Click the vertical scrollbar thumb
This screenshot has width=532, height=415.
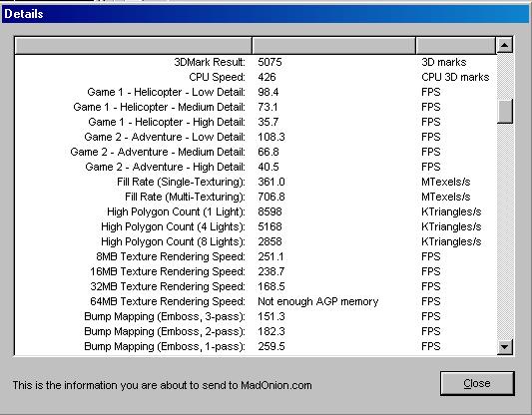pyautogui.click(x=504, y=111)
